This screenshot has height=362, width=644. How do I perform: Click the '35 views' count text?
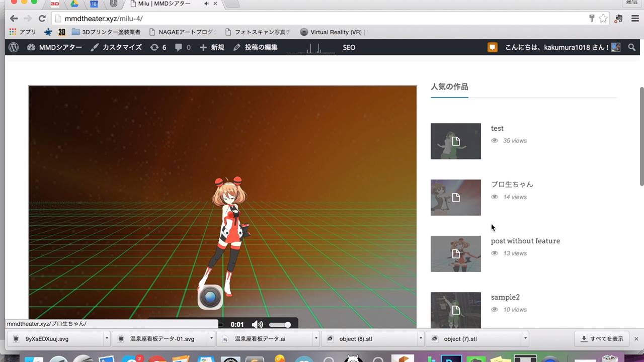click(515, 141)
